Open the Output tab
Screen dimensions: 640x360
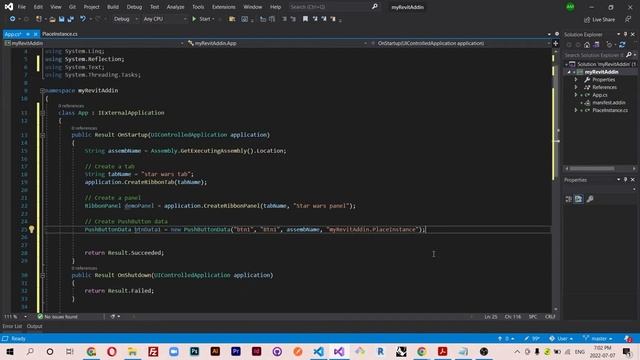(x=34, y=326)
